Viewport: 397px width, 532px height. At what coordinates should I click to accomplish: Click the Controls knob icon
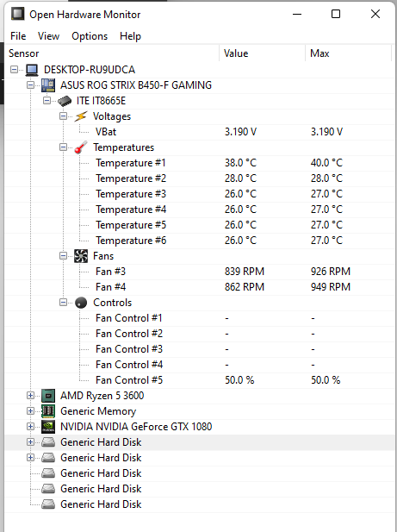pos(81,303)
